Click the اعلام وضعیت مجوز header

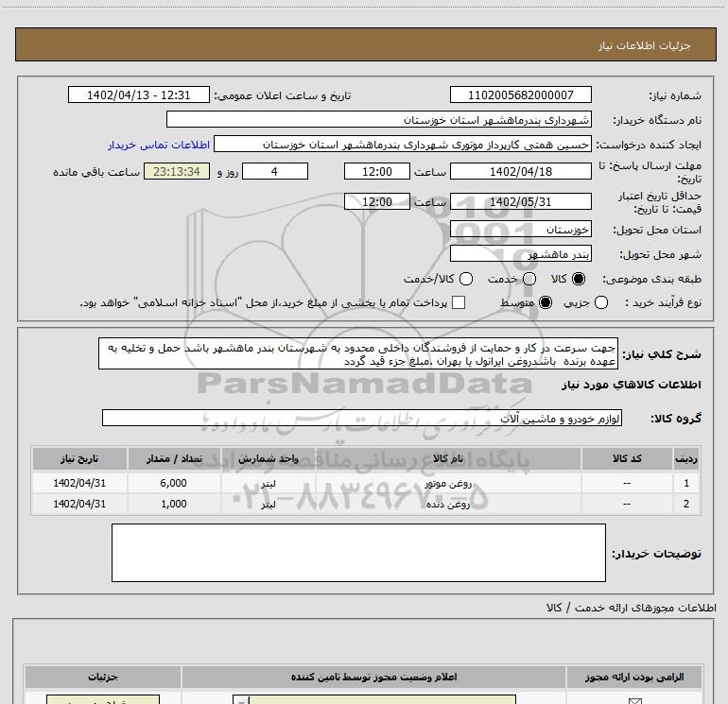(x=373, y=678)
